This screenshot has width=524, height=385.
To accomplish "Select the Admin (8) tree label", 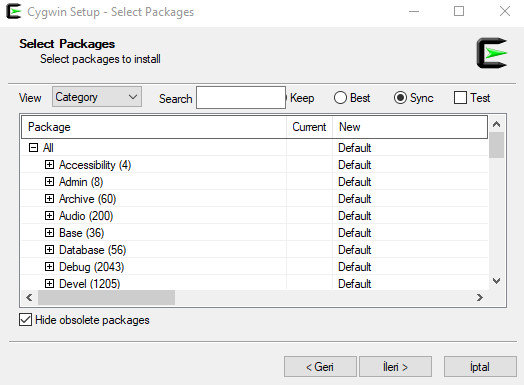I will point(81,182).
